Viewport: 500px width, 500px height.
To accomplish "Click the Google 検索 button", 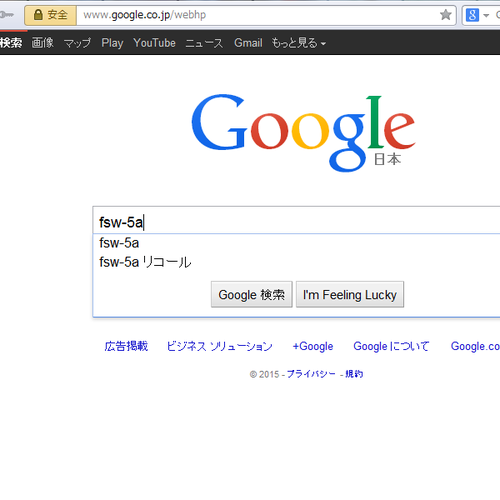I will (x=252, y=294).
